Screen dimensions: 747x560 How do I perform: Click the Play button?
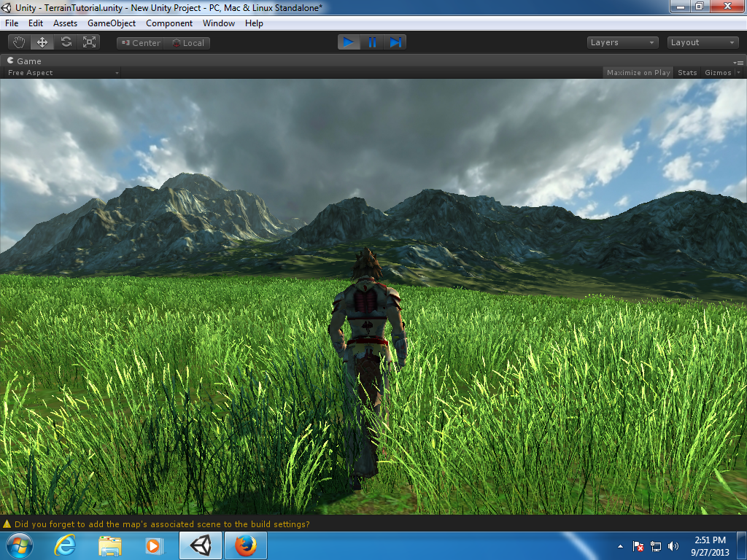coord(349,42)
